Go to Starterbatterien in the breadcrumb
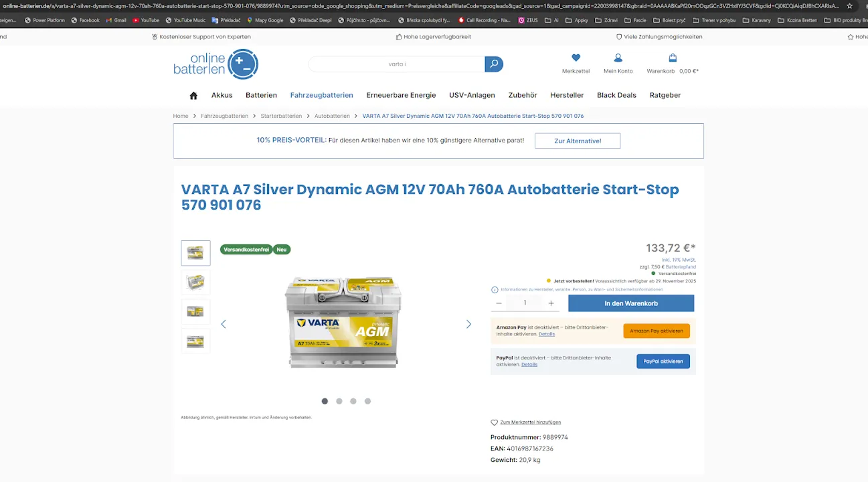The width and height of the screenshot is (868, 482). 281,116
